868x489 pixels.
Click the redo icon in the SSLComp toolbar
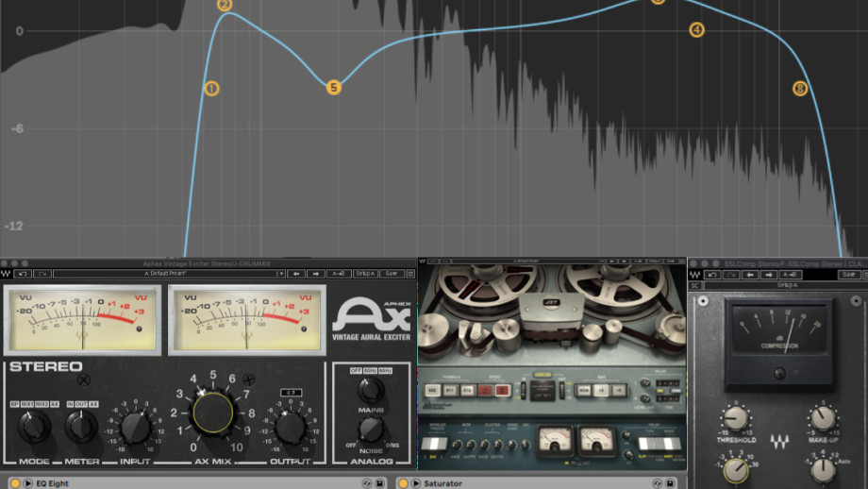click(x=731, y=275)
